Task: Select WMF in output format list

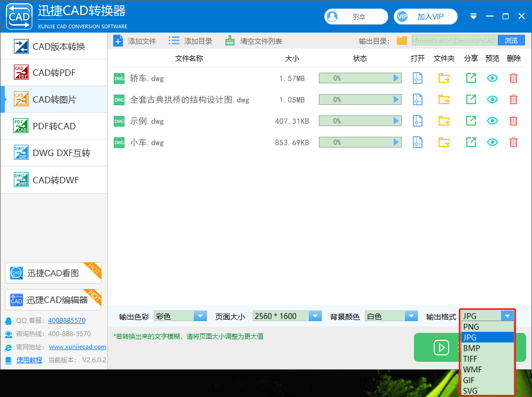Action: 488,370
